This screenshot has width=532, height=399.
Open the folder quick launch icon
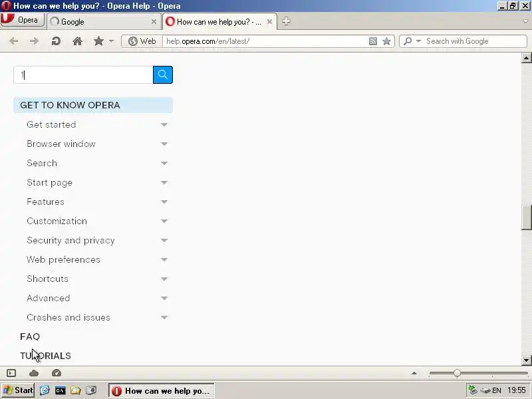75,390
